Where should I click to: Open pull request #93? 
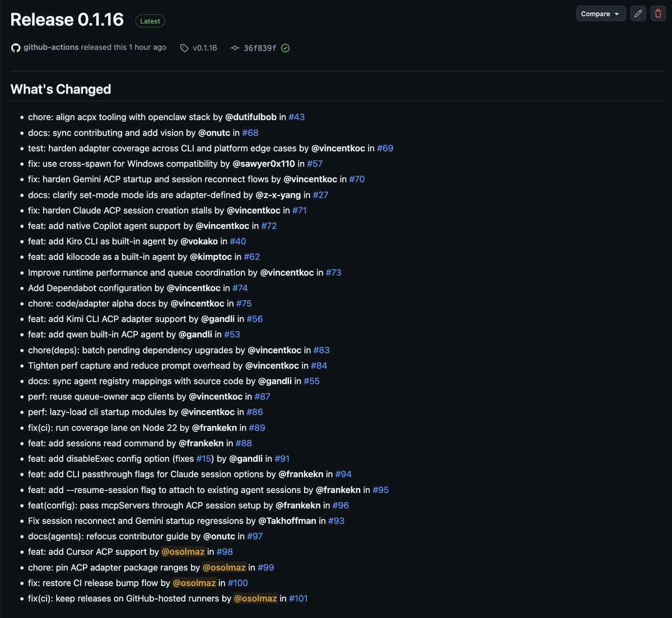point(337,521)
